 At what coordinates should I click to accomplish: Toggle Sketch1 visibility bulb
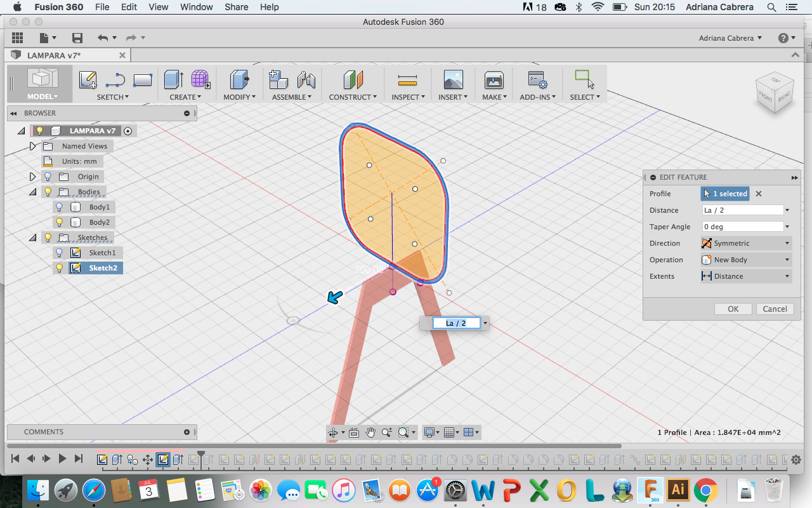point(59,253)
